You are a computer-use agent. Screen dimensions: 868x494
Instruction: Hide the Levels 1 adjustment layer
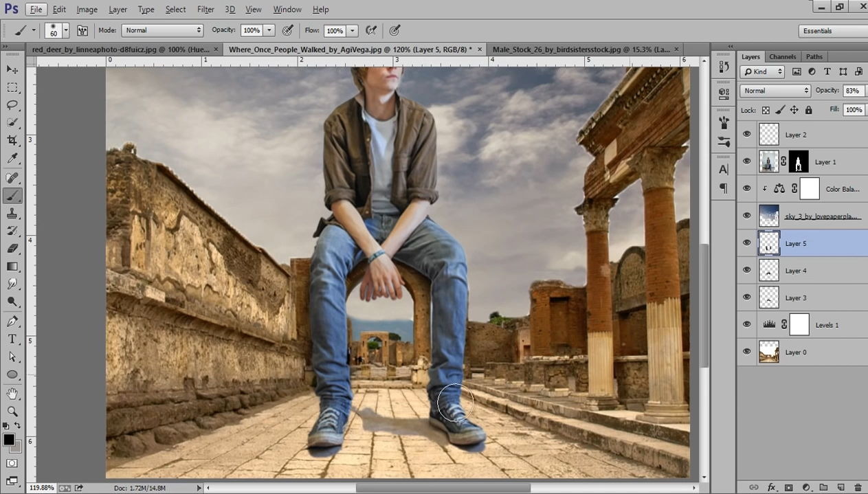click(747, 324)
